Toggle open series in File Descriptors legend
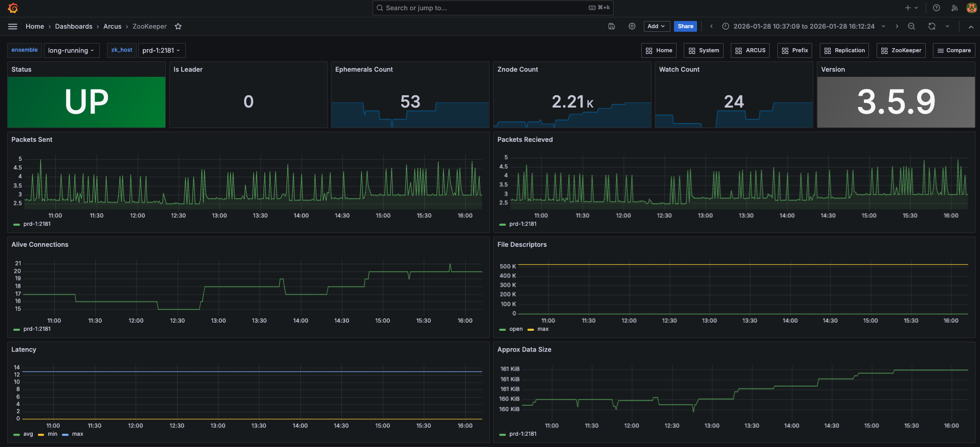Viewport: 980px width, 447px height. [x=516, y=329]
